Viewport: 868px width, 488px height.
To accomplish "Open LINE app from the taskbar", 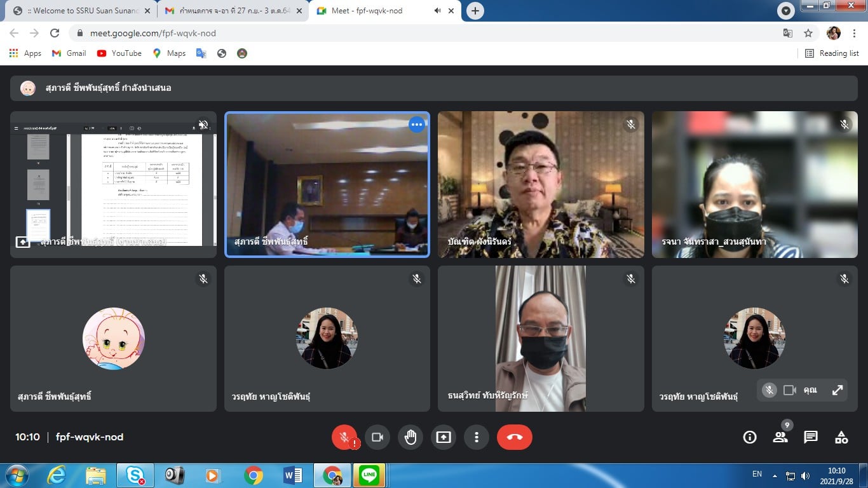I will tap(369, 475).
